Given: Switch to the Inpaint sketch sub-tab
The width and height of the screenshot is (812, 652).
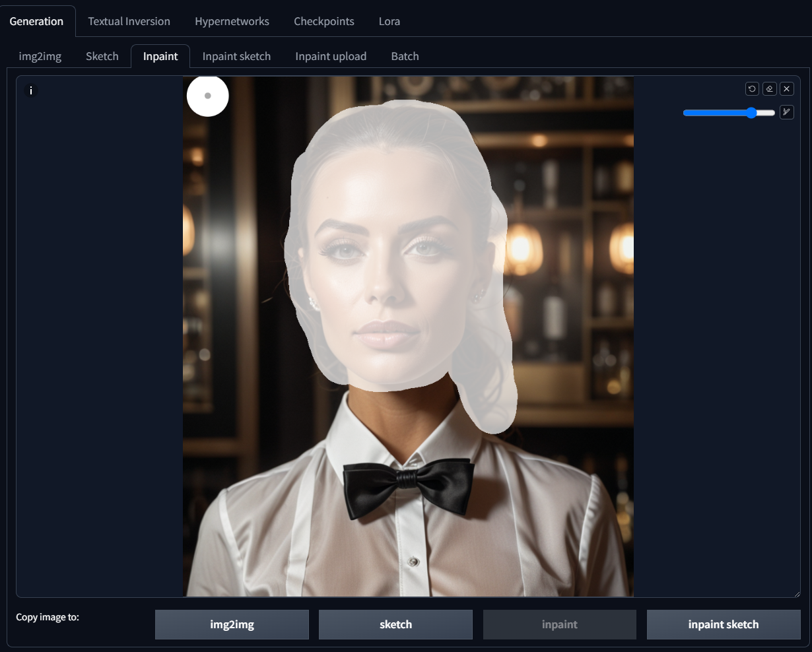Looking at the screenshot, I should [x=236, y=56].
